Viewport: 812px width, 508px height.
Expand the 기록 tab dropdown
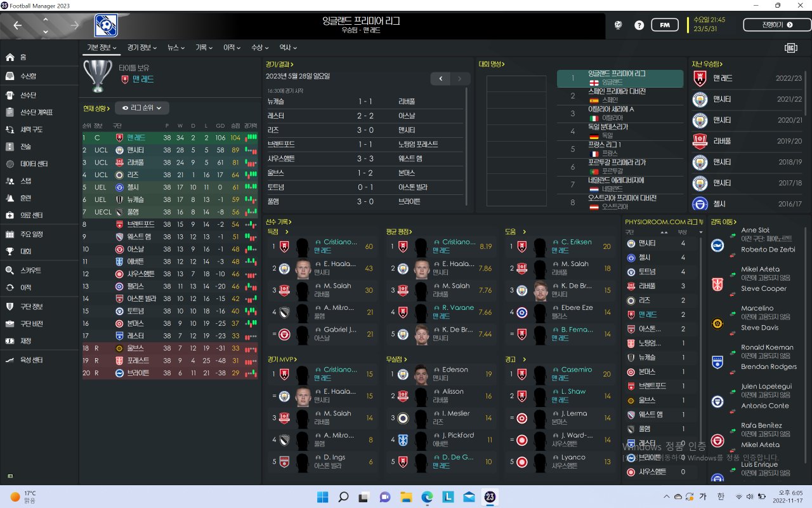pos(204,48)
